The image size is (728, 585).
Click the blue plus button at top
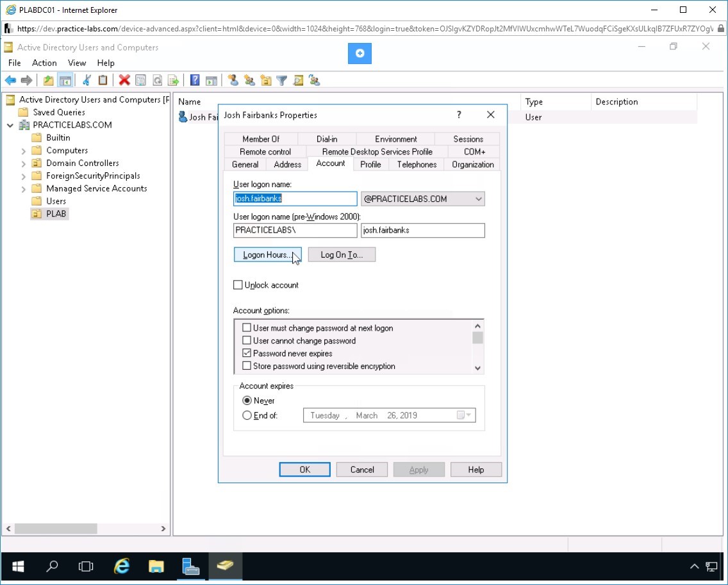(x=360, y=53)
